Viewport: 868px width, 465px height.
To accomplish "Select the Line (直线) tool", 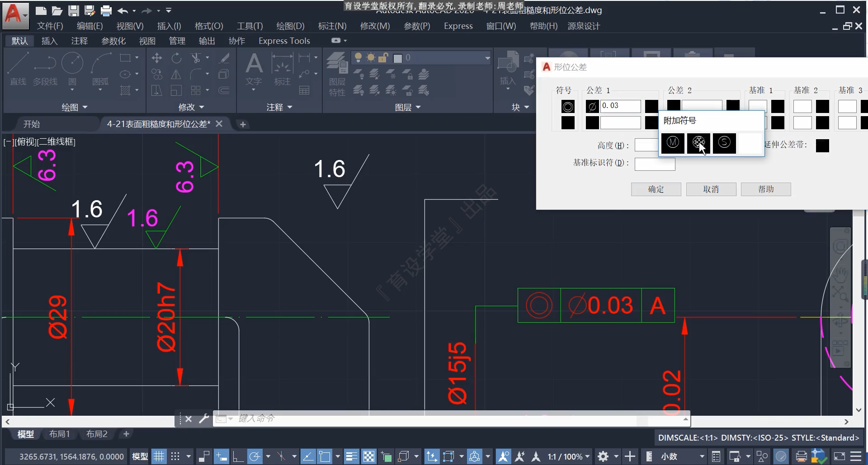I will tap(18, 68).
